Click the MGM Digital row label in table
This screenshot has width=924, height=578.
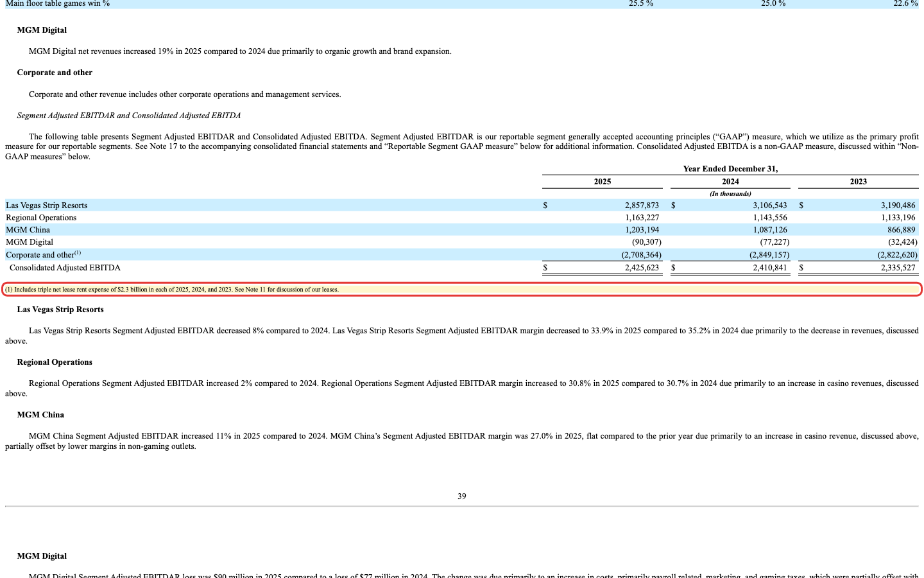tap(30, 242)
